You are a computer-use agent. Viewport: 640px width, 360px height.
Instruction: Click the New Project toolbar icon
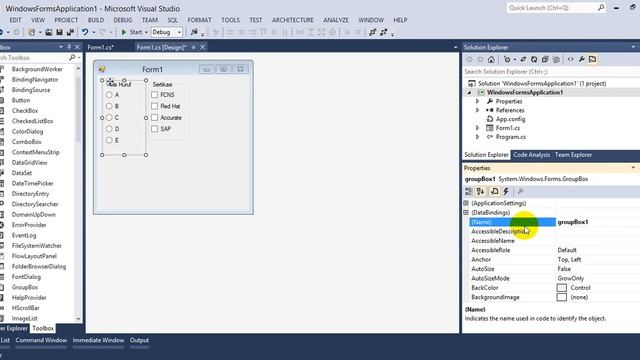31,32
